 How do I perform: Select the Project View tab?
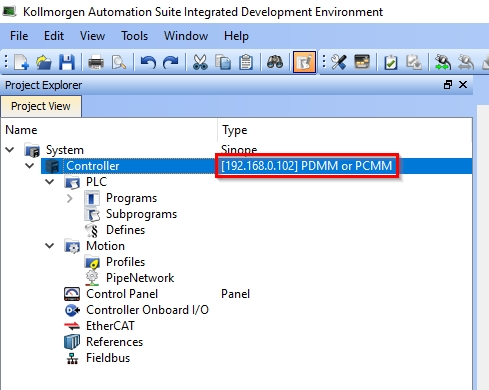(x=41, y=106)
